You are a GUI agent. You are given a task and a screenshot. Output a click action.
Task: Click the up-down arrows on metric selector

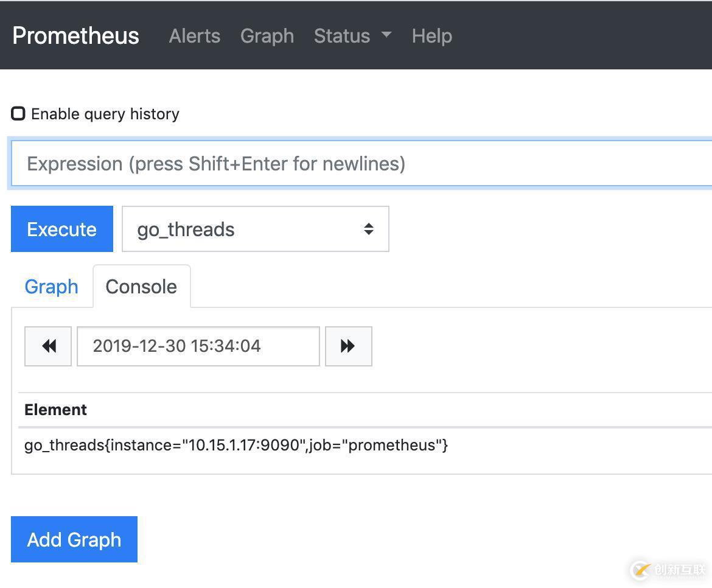(x=368, y=229)
